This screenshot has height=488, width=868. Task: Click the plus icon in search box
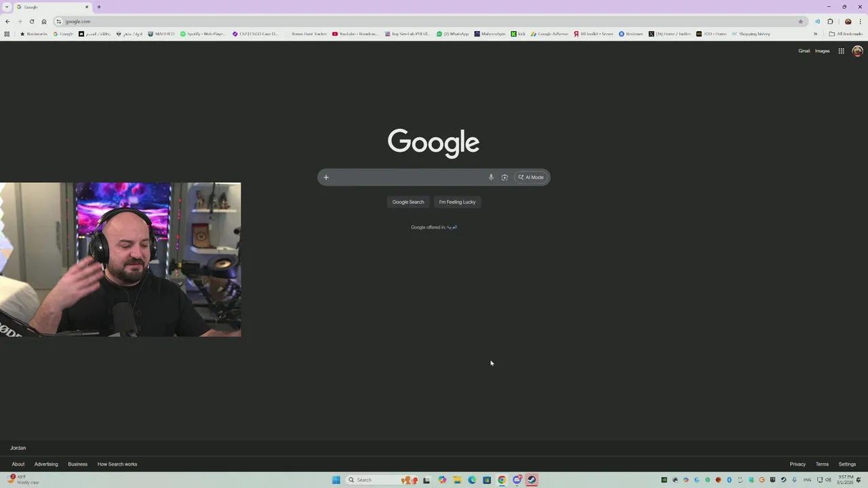tap(325, 178)
